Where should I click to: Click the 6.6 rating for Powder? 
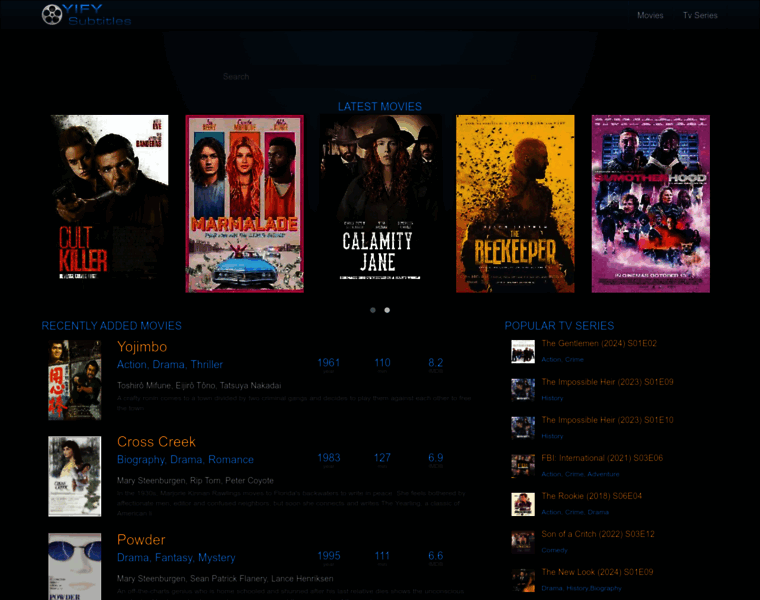435,555
